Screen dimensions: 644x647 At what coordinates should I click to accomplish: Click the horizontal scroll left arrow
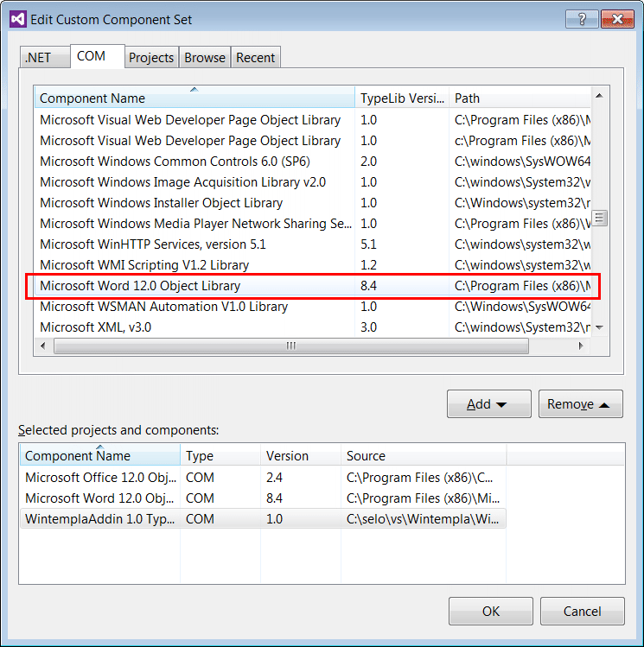click(43, 346)
